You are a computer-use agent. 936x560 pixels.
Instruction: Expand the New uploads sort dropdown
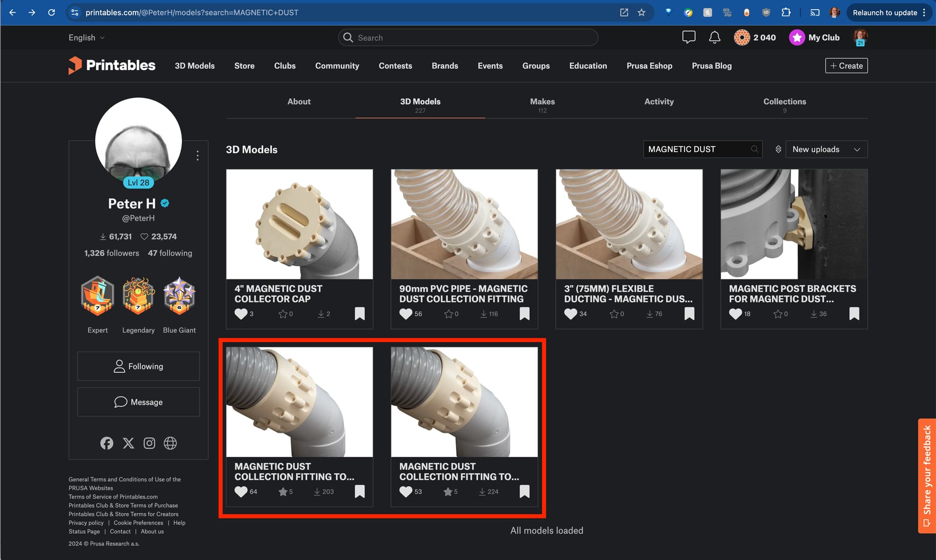(826, 149)
